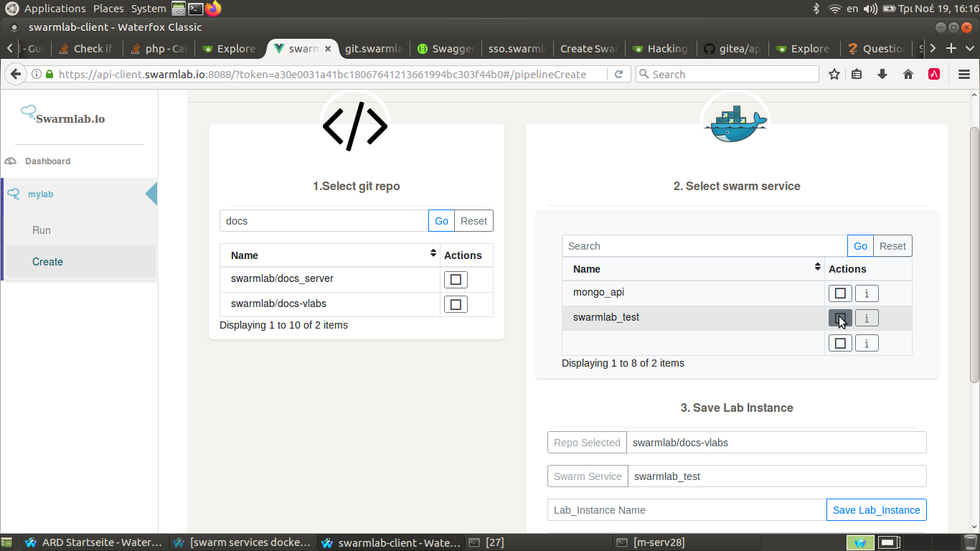Switch to the sso.swarmlab tab
980x551 pixels.
[517, 49]
